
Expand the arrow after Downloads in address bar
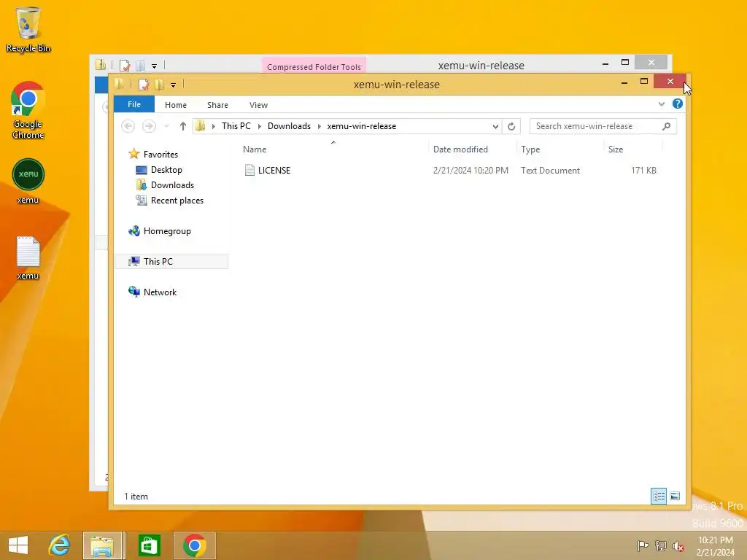[x=319, y=126]
